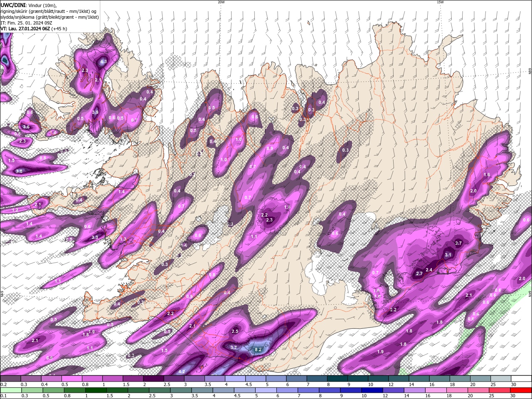Select the 2.4 value in the southeast
Screen dimensions: 532x399
(x=429, y=270)
